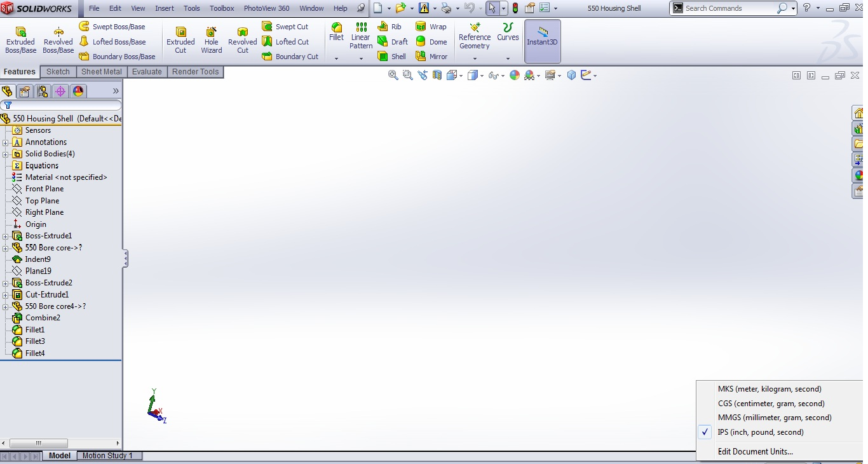Apply the Draft feature tool
The height and width of the screenshot is (464, 868).
393,42
